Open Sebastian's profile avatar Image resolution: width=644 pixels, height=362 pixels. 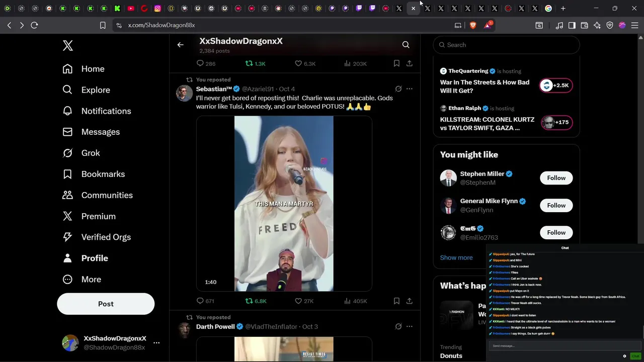pos(184,93)
